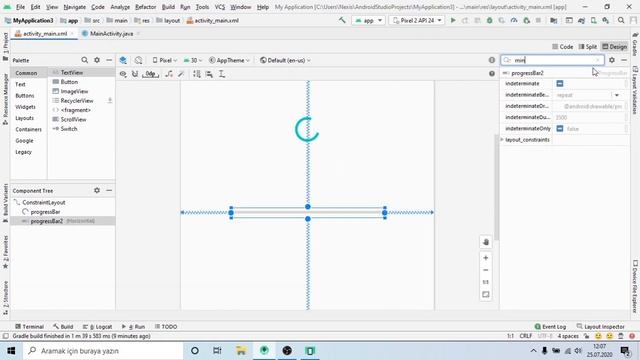
Task: Open the Build menu
Action: click(168, 7)
